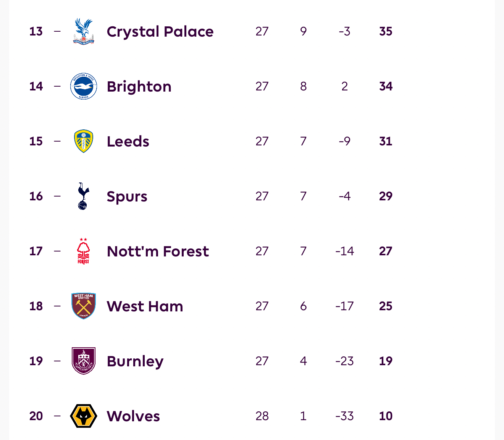Screen dimensions: 504x440
Task: Open the Spurs team page
Action: 127,197
